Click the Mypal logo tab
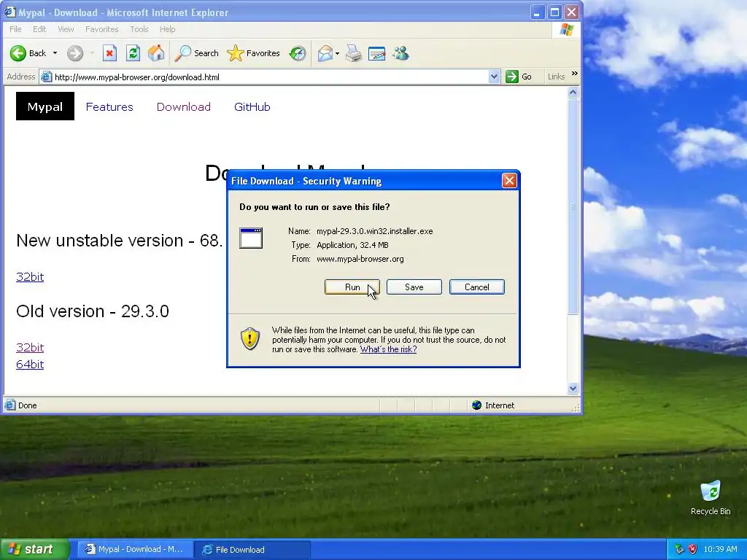Screen dimensions: 747x560 coord(45,106)
